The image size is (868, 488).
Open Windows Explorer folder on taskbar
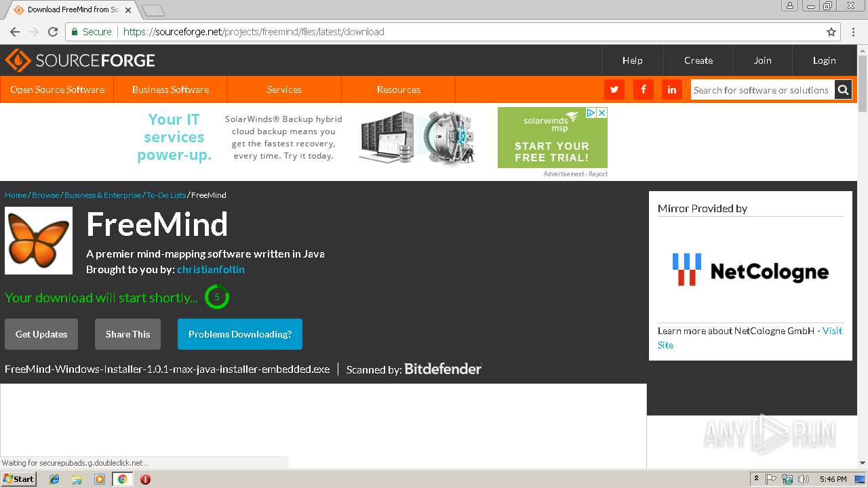coord(77,479)
